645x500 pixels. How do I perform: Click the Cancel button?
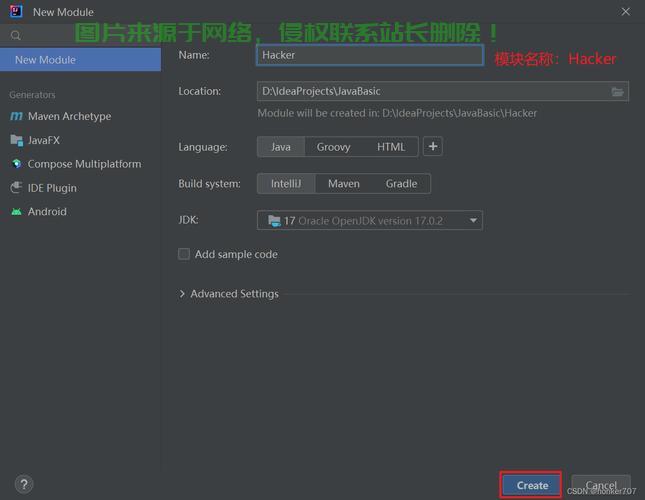point(601,486)
